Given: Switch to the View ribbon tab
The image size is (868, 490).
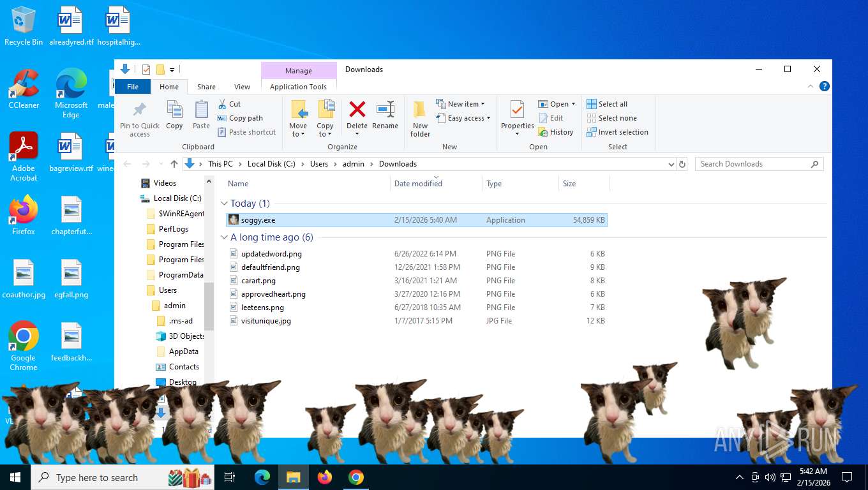Looking at the screenshot, I should pos(242,87).
